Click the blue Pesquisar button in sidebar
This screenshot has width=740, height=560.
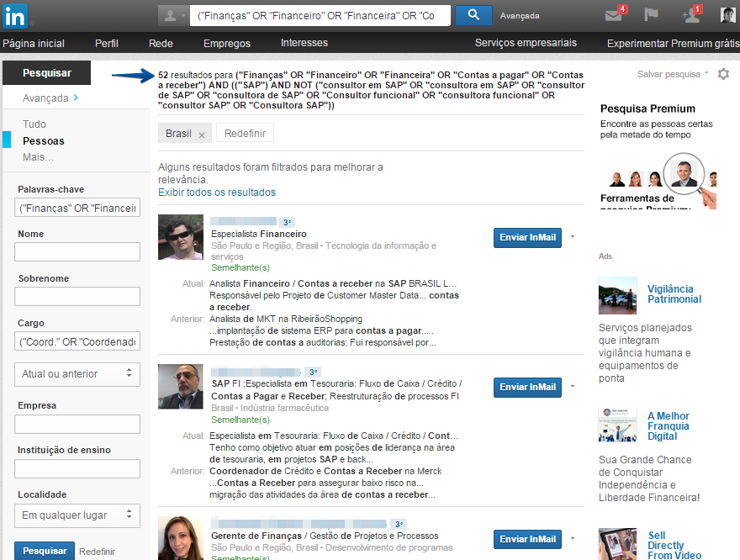(45, 551)
